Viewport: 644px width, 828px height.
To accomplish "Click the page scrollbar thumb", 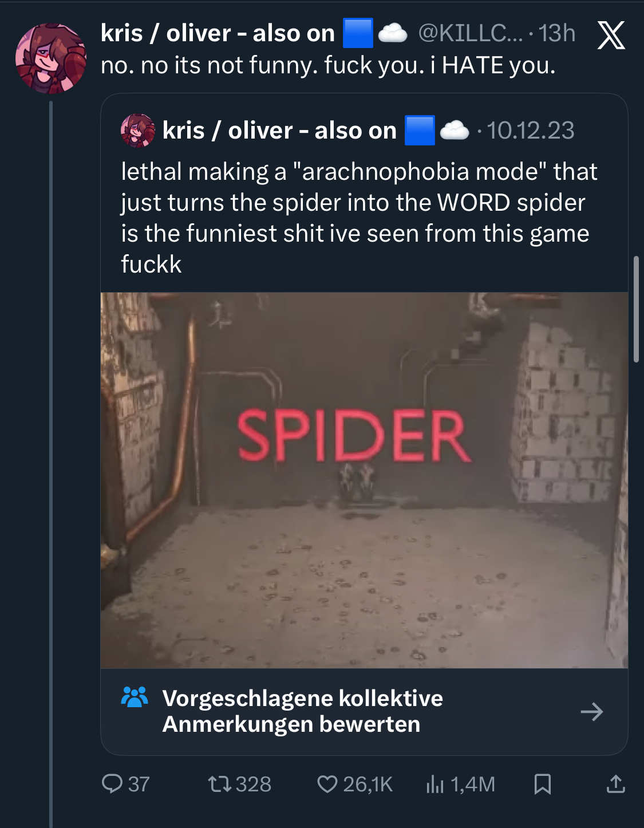I will (636, 309).
